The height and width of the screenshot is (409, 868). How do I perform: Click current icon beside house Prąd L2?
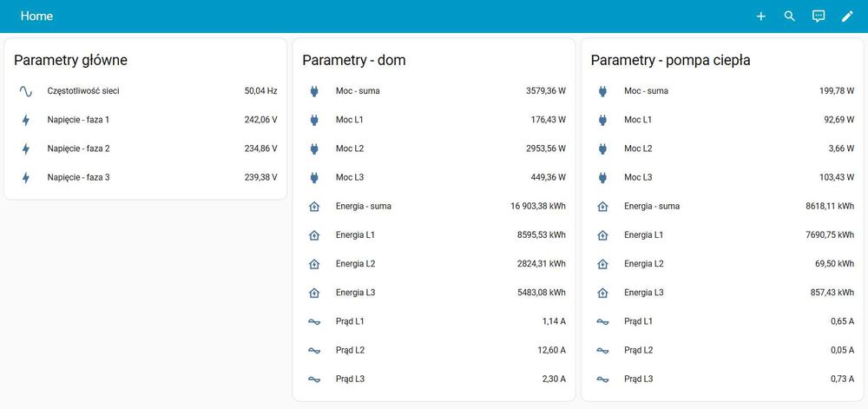coord(314,351)
